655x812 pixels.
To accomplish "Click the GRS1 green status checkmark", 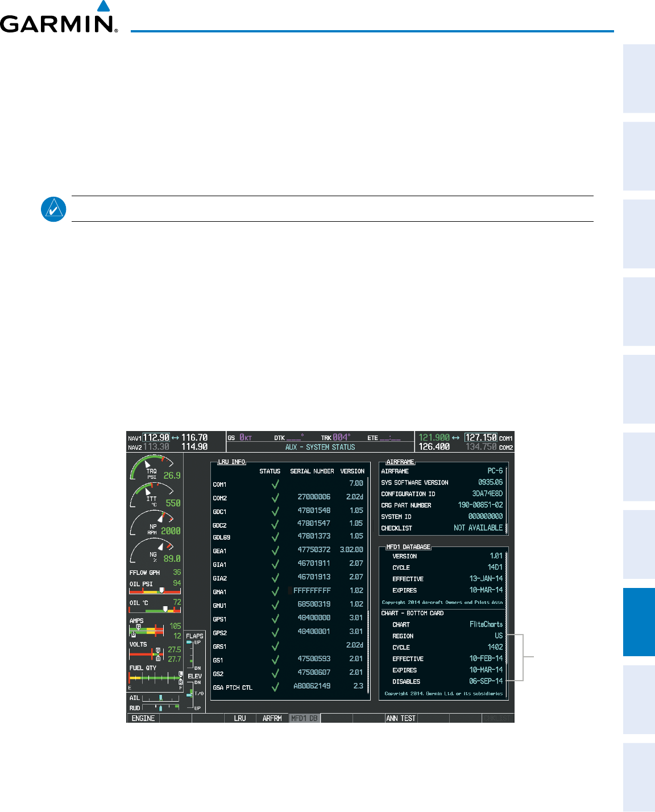I will click(275, 647).
